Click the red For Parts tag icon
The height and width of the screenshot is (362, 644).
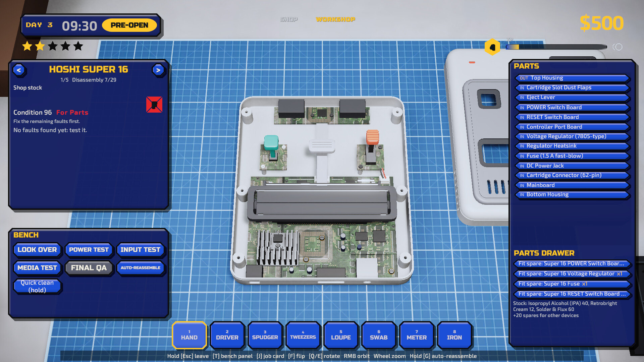coord(154,105)
